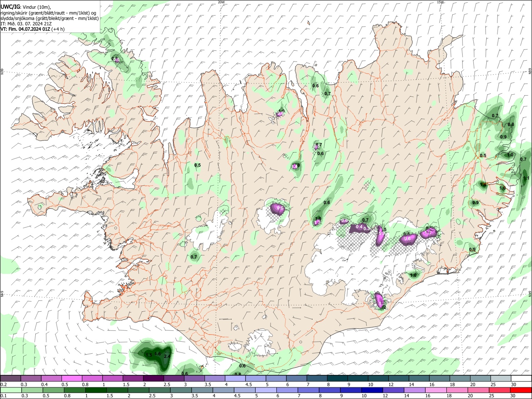Click the 0.8 green swatch in lower legend

point(74,390)
